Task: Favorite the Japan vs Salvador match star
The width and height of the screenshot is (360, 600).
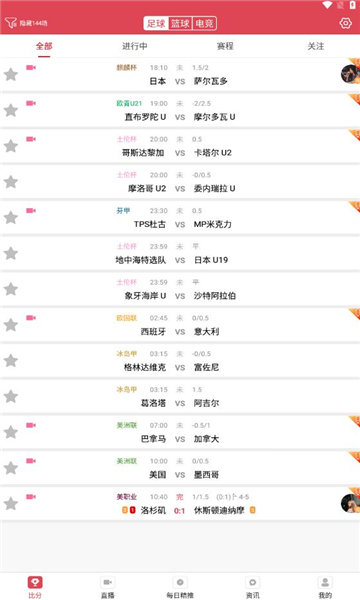Action: (x=11, y=75)
